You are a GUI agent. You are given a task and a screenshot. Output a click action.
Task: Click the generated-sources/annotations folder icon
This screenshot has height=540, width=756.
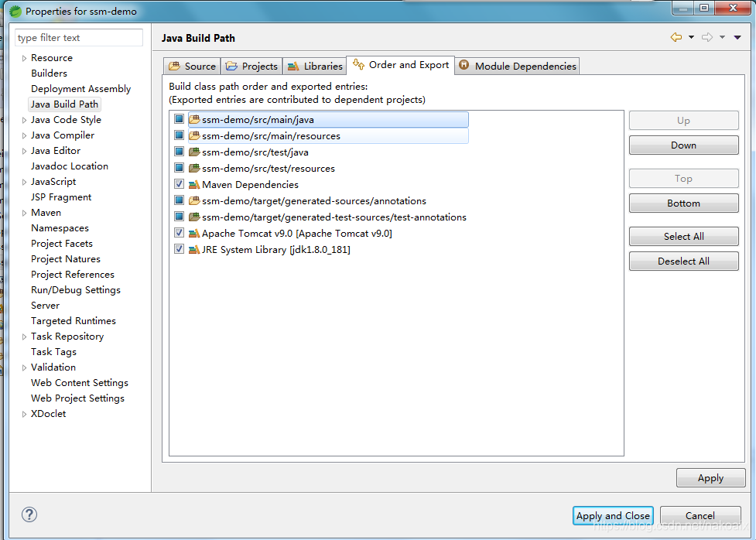tap(194, 200)
